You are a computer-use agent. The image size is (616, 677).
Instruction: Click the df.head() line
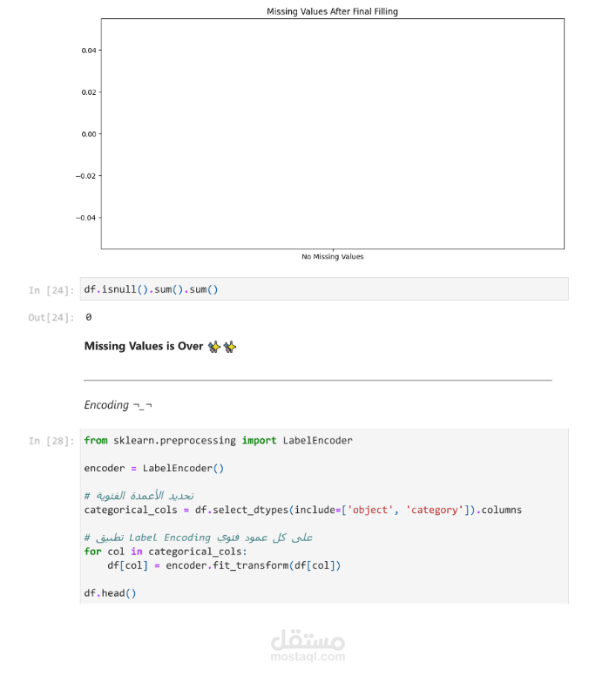tap(110, 593)
